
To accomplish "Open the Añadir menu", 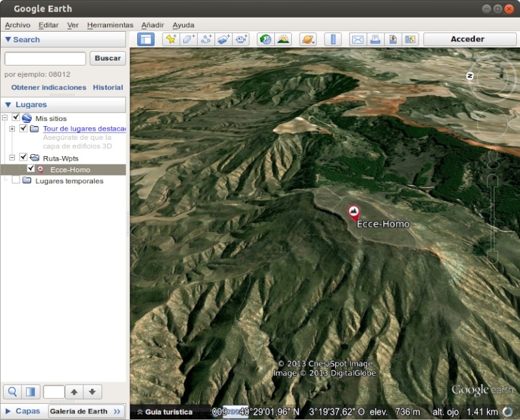I will 153,25.
